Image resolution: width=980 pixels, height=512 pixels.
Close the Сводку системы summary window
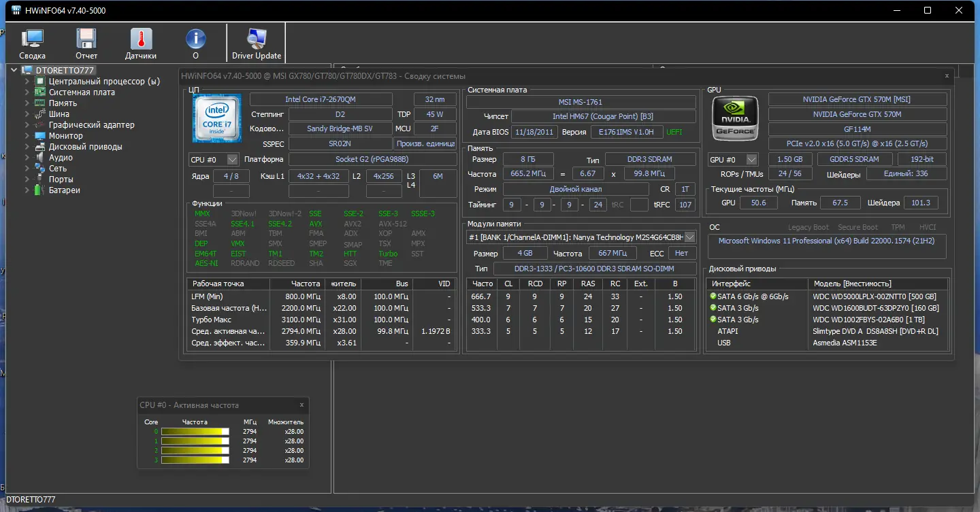point(947,75)
